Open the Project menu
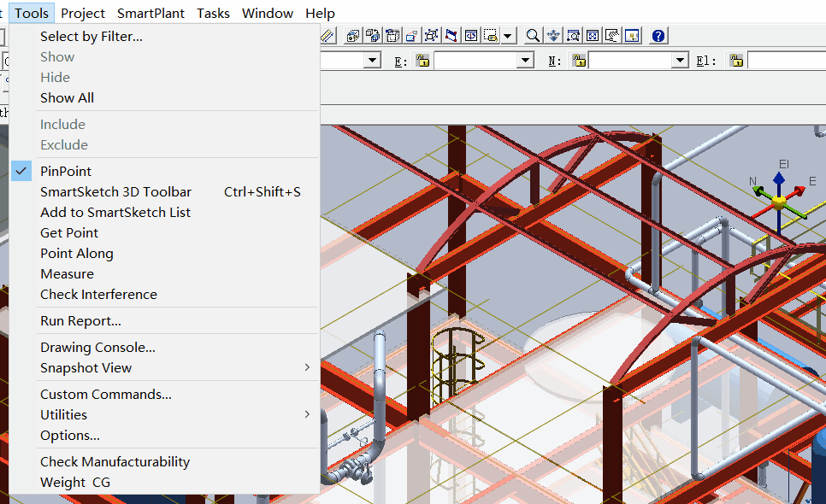The height and width of the screenshot is (504, 826). tap(83, 13)
